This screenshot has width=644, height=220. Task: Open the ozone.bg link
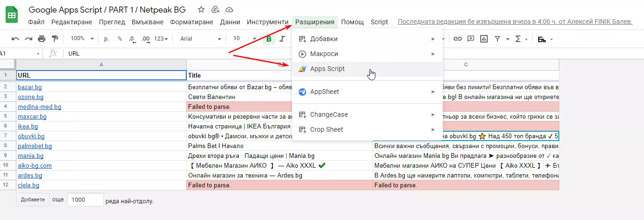(x=30, y=97)
